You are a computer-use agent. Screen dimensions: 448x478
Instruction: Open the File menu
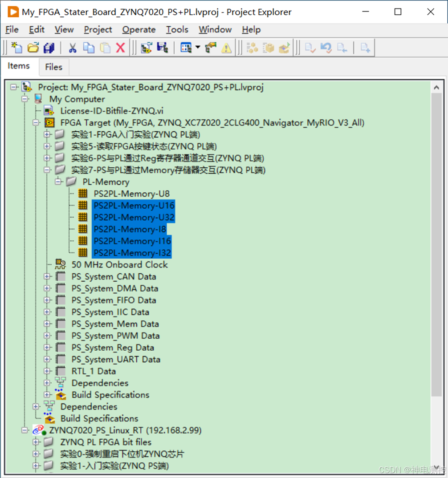tap(12, 29)
